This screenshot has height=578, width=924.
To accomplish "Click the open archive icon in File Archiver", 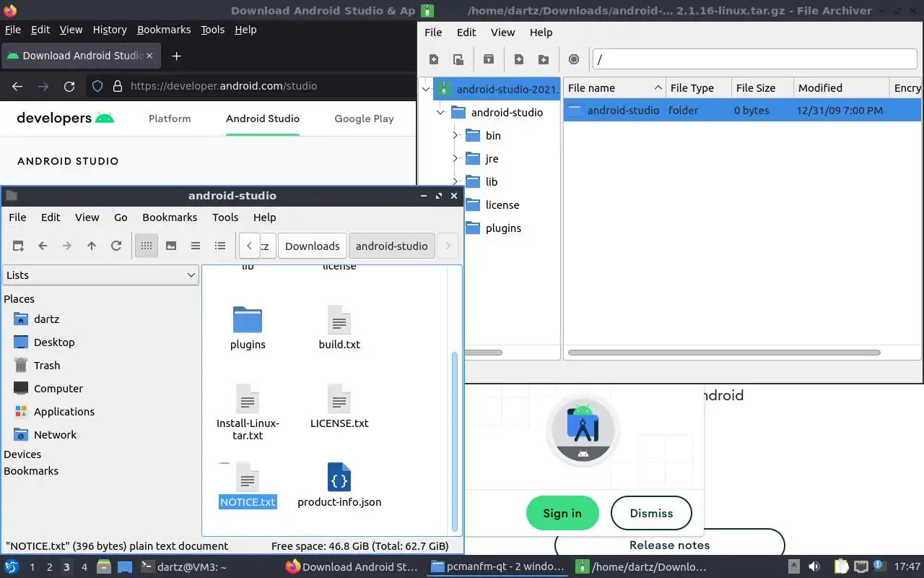I will (458, 59).
